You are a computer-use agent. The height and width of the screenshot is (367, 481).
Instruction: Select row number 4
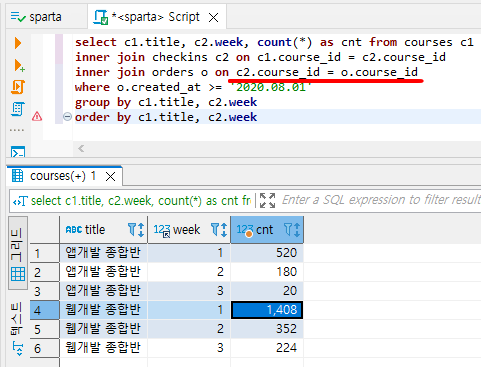pos(45,310)
